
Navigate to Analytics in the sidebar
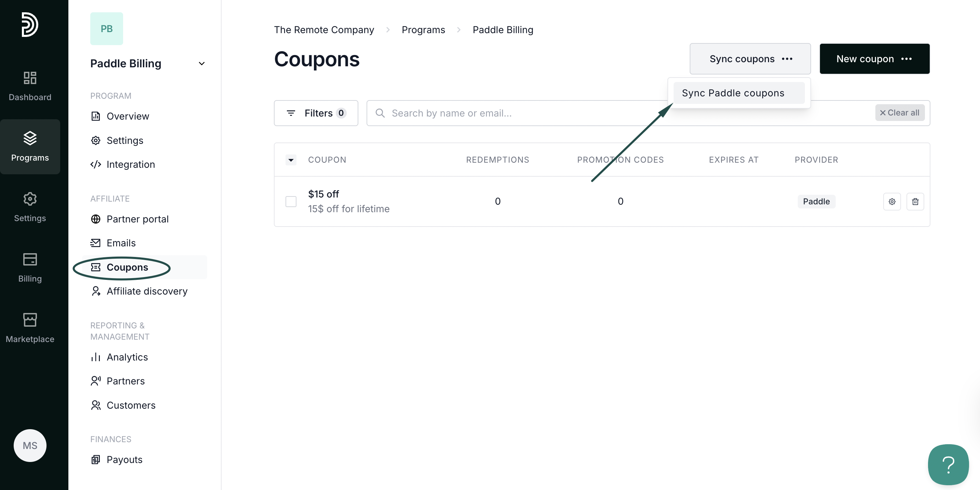click(127, 357)
